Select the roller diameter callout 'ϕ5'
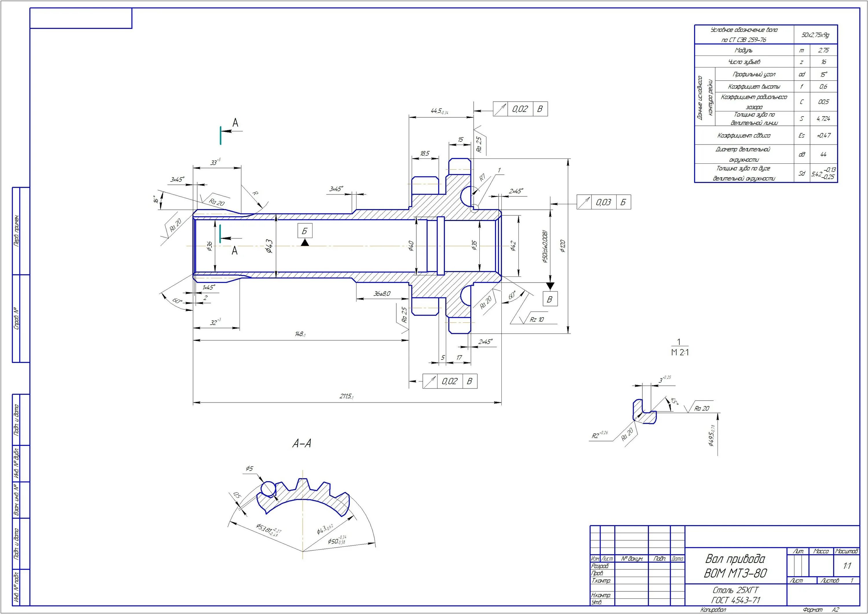 (x=249, y=469)
